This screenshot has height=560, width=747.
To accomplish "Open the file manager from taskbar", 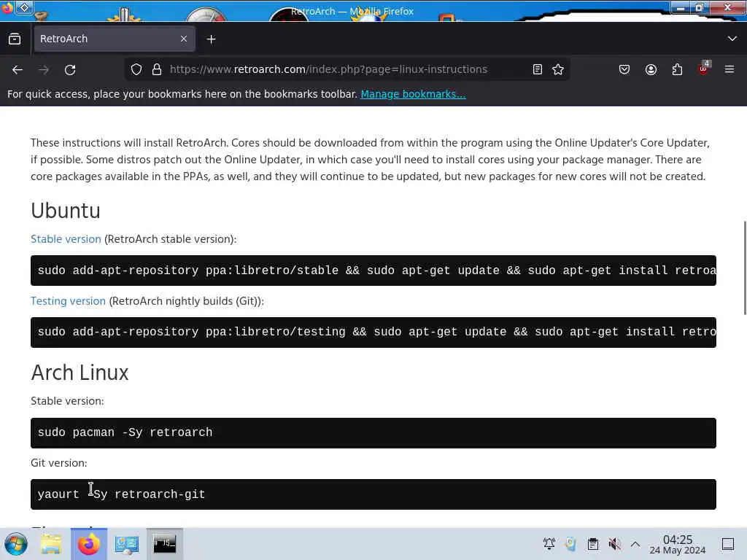I will coord(51,544).
